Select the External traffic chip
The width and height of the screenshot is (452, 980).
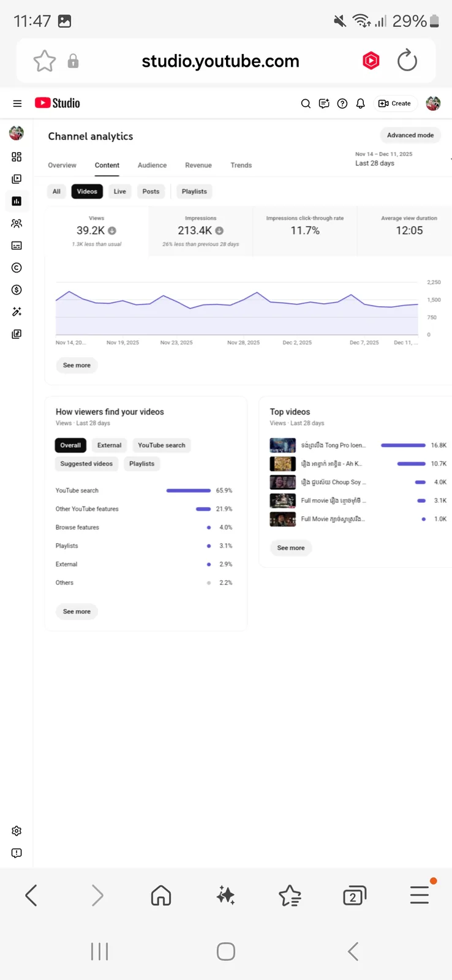point(110,445)
